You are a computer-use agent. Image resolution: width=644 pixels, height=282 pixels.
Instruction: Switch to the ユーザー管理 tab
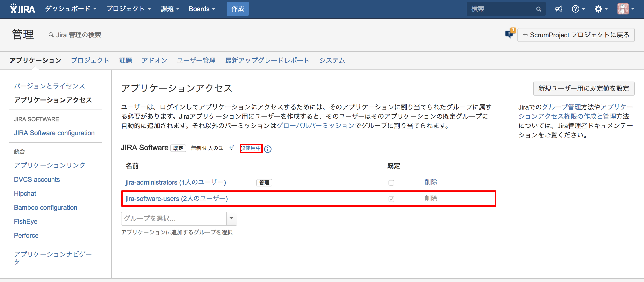pyautogui.click(x=196, y=60)
